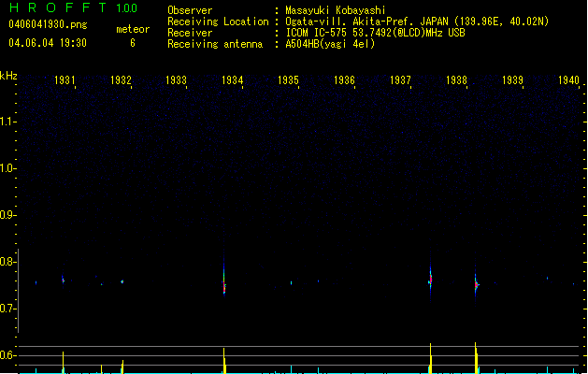Click the meteor echo near 1934
This screenshot has width=588, height=374.
click(x=224, y=280)
